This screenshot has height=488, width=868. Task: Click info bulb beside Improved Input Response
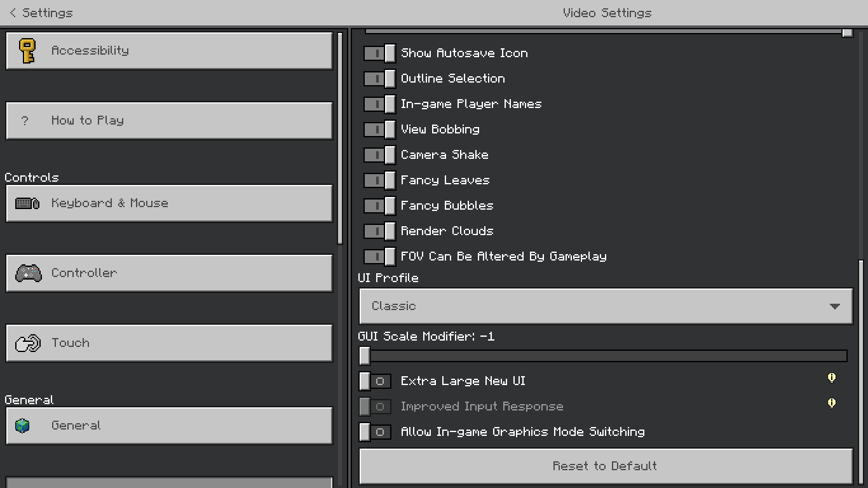(x=831, y=403)
